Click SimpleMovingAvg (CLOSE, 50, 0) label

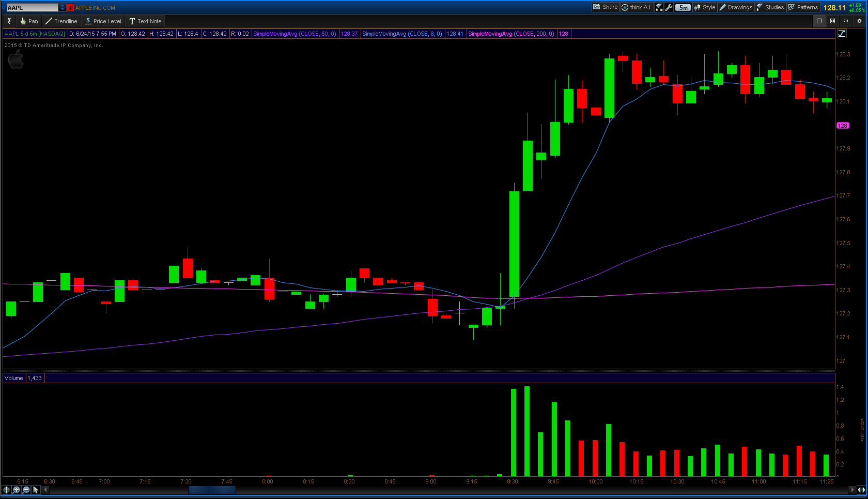tap(295, 34)
